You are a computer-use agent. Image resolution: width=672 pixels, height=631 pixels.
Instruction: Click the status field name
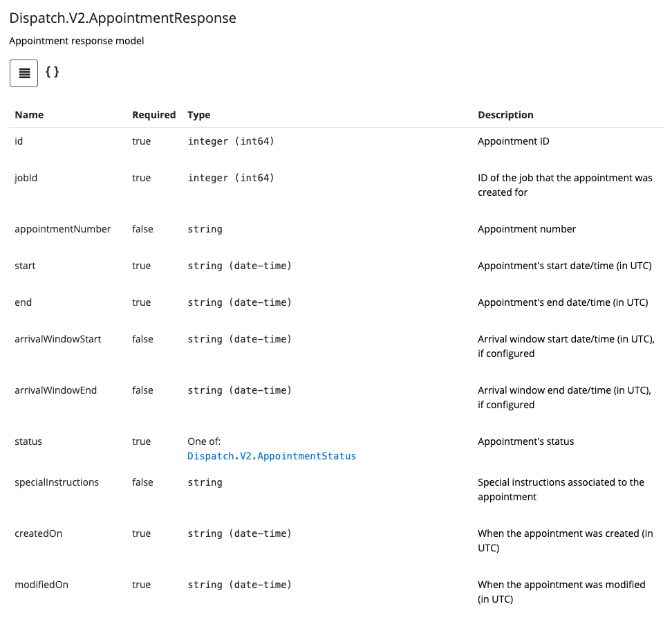click(x=28, y=441)
